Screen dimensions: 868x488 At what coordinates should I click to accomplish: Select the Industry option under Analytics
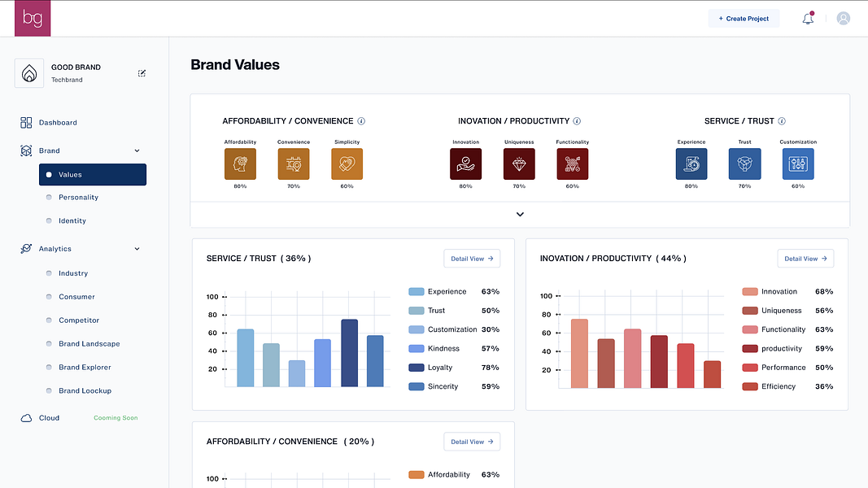click(73, 273)
